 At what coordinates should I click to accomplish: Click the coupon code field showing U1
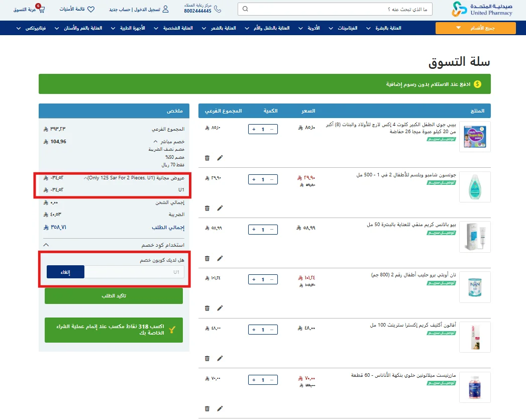[x=134, y=272]
